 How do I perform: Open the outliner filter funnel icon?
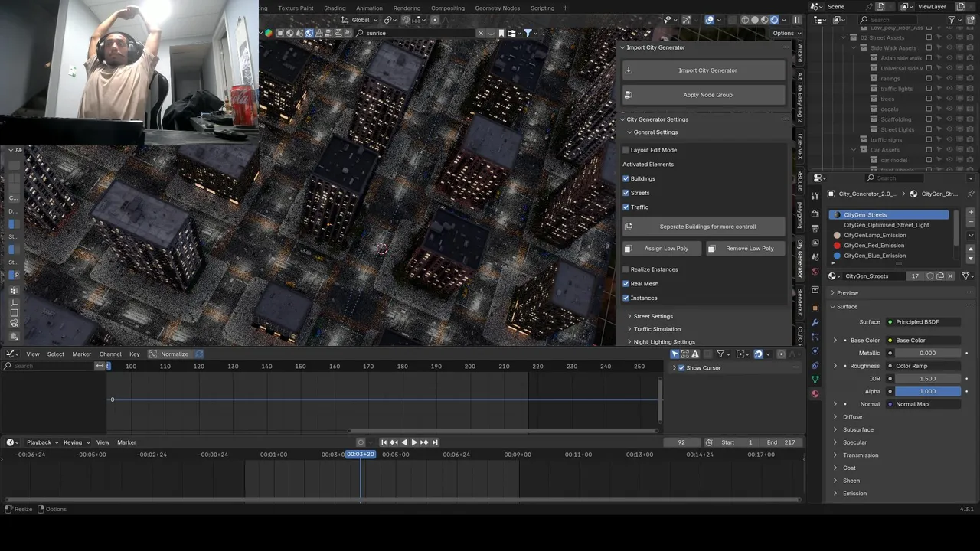click(x=952, y=20)
